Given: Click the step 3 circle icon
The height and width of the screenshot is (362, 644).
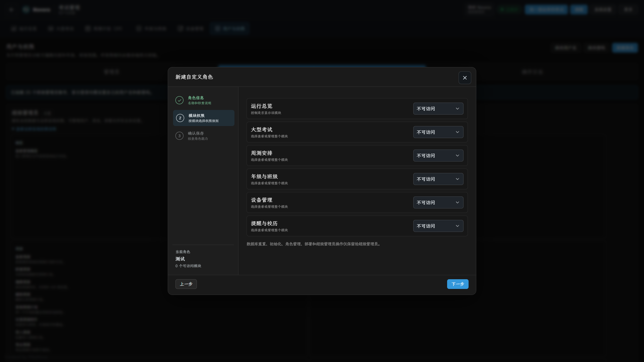Looking at the screenshot, I should point(179,136).
